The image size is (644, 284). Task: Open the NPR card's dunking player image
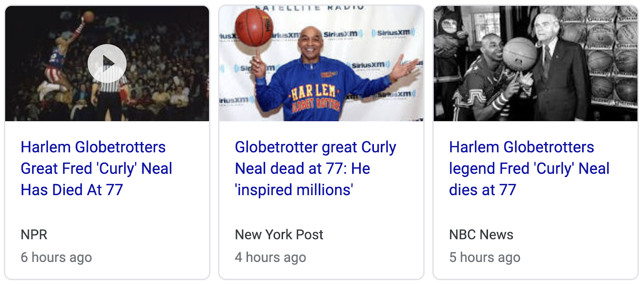[x=107, y=64]
